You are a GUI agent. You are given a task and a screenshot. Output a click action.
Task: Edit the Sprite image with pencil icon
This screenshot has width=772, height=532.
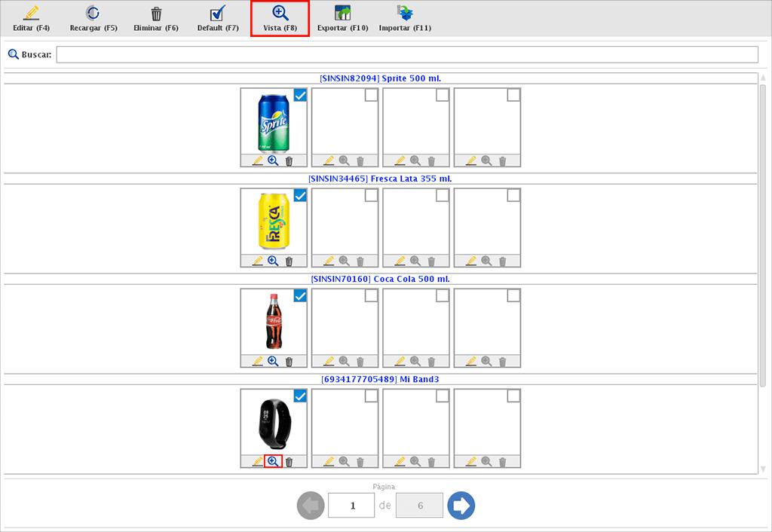[257, 161]
